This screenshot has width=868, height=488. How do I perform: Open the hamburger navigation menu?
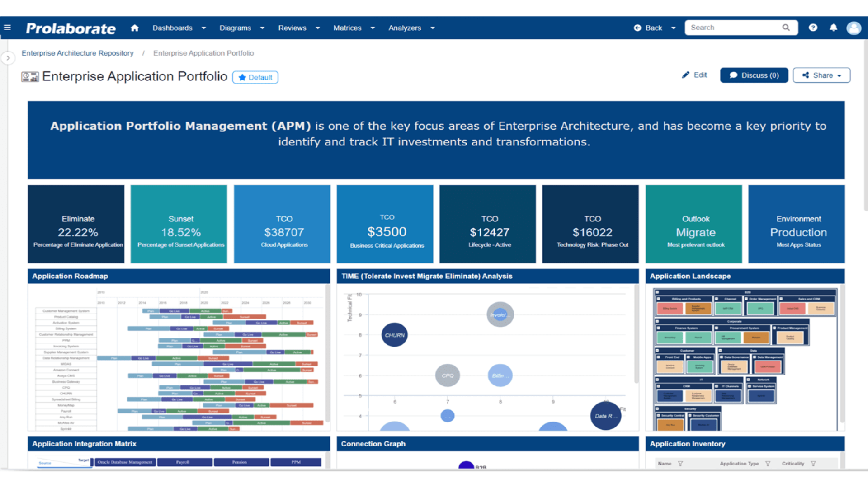(7, 27)
